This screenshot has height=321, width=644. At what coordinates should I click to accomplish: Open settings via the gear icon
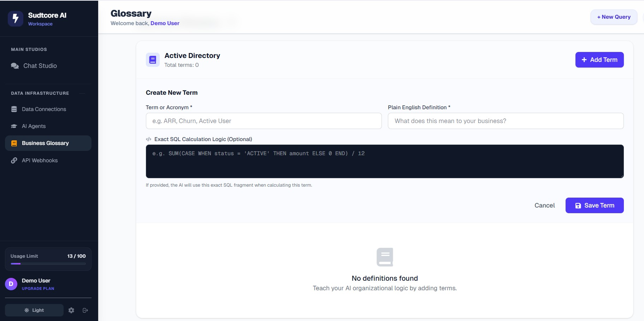coord(71,310)
